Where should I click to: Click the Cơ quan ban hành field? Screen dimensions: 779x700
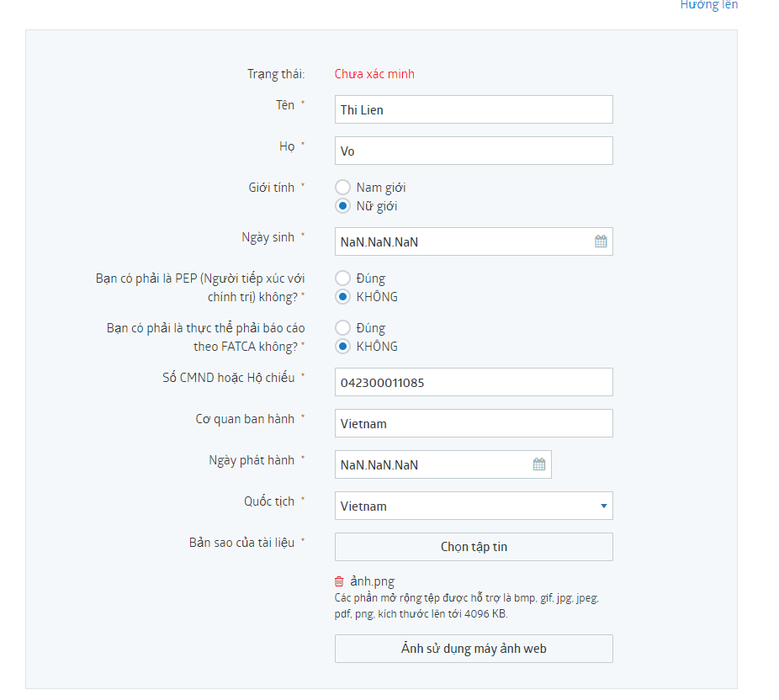pos(474,423)
